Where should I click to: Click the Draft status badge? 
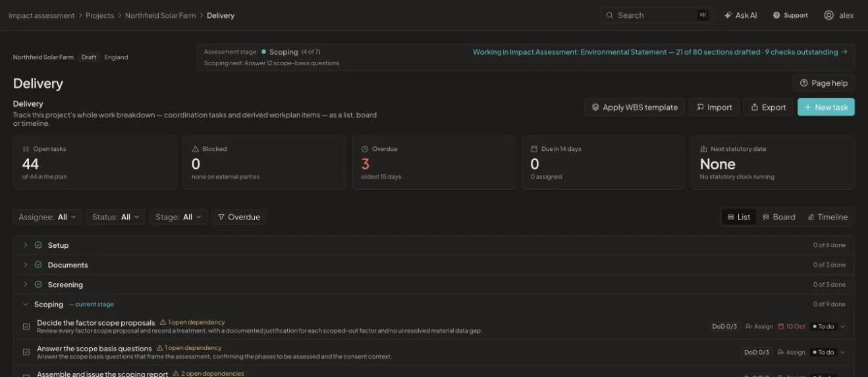(89, 57)
